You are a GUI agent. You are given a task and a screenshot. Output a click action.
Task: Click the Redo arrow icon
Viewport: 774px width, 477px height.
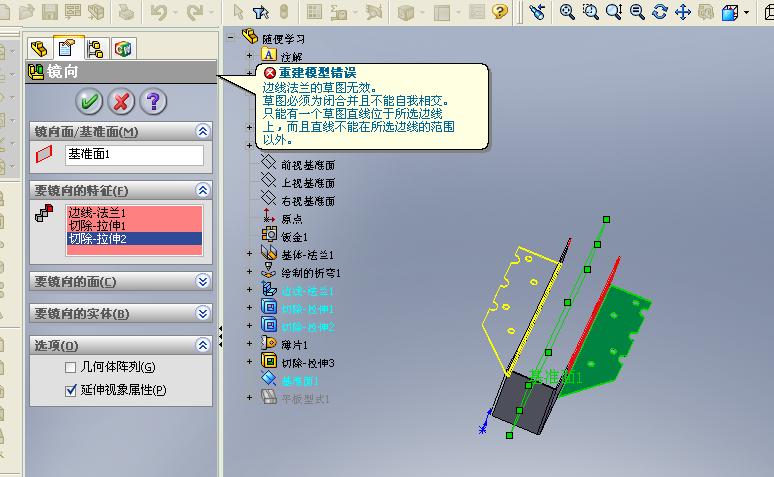point(195,11)
